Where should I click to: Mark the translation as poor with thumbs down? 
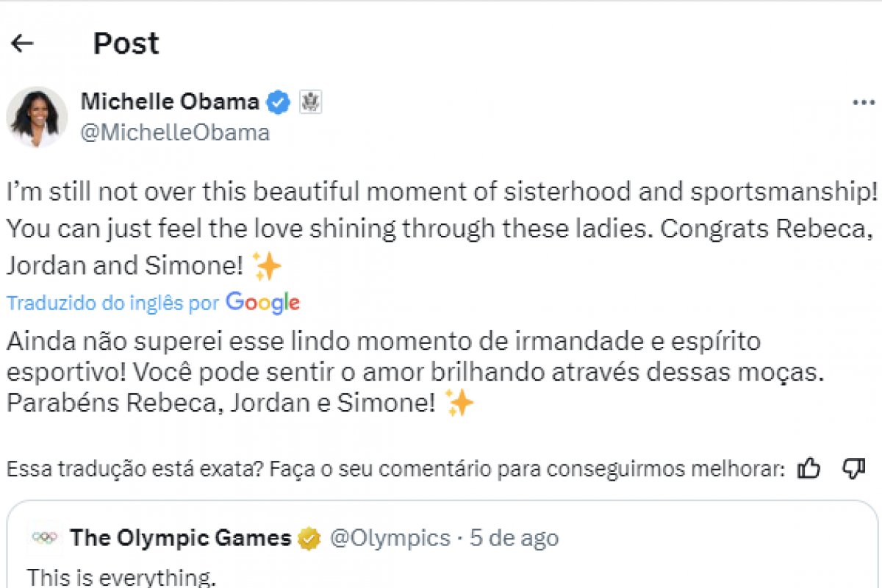[855, 468]
